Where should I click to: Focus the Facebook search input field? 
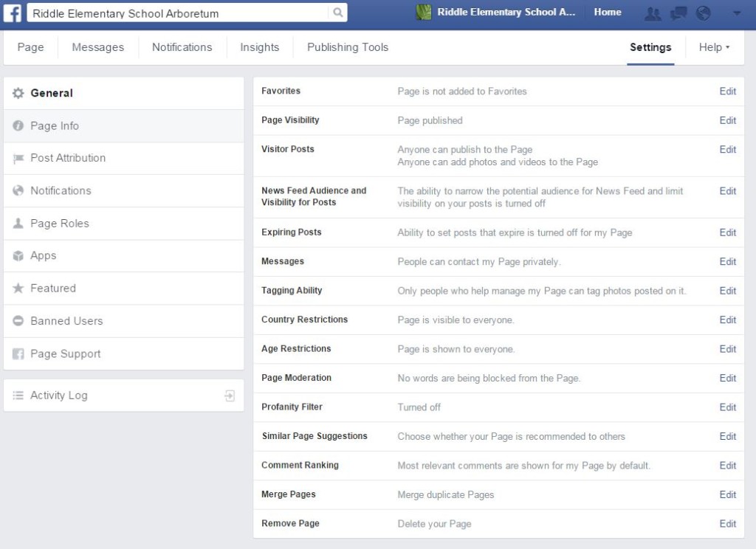pyautogui.click(x=179, y=13)
